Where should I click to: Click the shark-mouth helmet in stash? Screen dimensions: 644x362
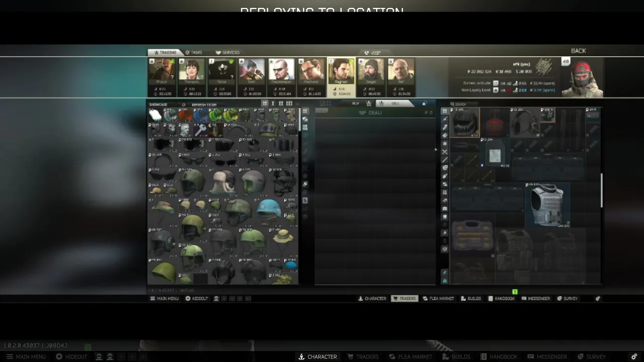[465, 123]
